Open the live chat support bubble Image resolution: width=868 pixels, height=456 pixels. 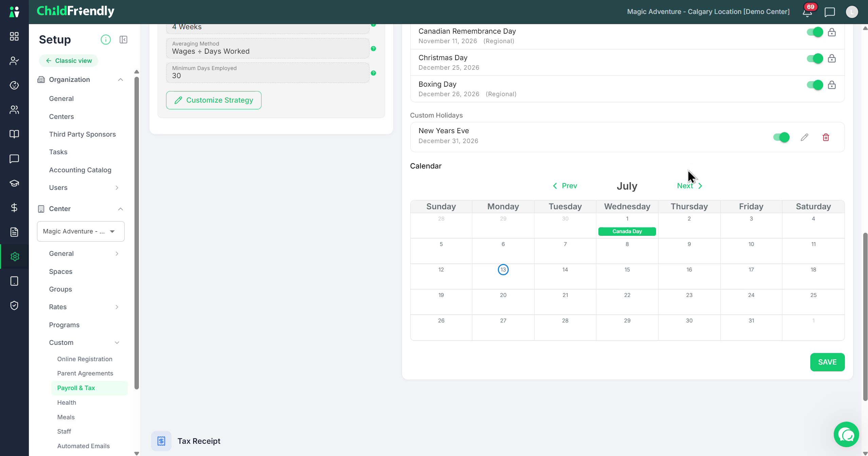[x=846, y=435]
